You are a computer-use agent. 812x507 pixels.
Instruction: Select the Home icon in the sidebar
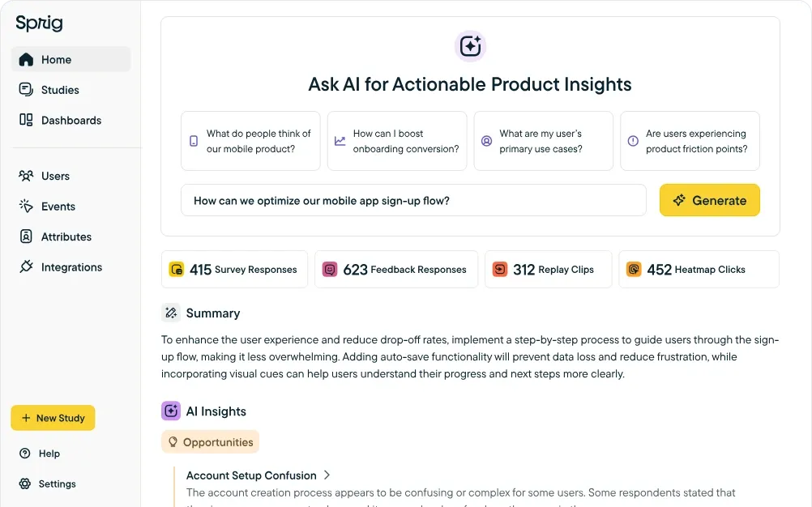(x=27, y=59)
